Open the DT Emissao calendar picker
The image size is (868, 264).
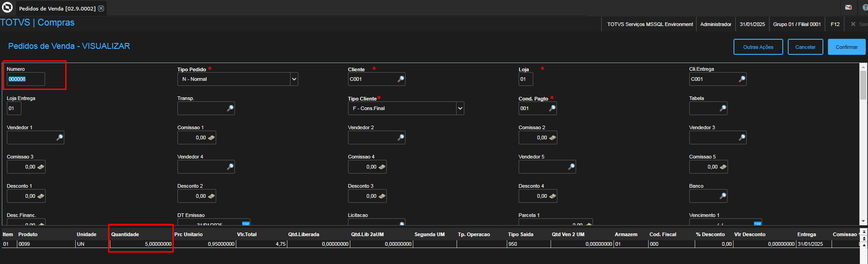[246, 223]
